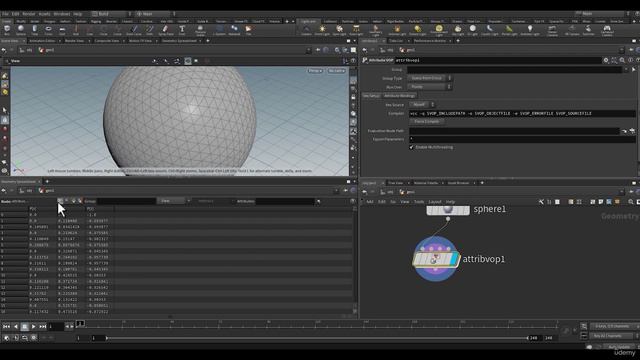Open the Persp camera dropdown
This screenshot has height=360, width=640.
[x=315, y=71]
